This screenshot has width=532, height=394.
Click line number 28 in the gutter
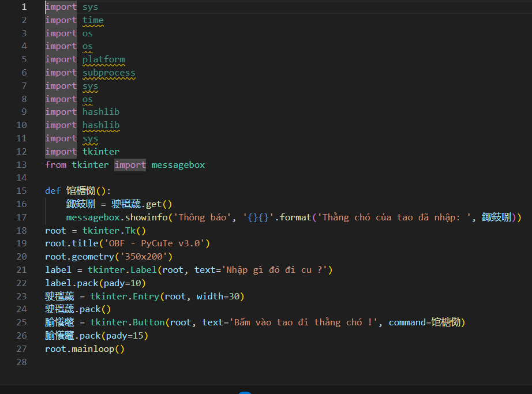click(x=21, y=362)
